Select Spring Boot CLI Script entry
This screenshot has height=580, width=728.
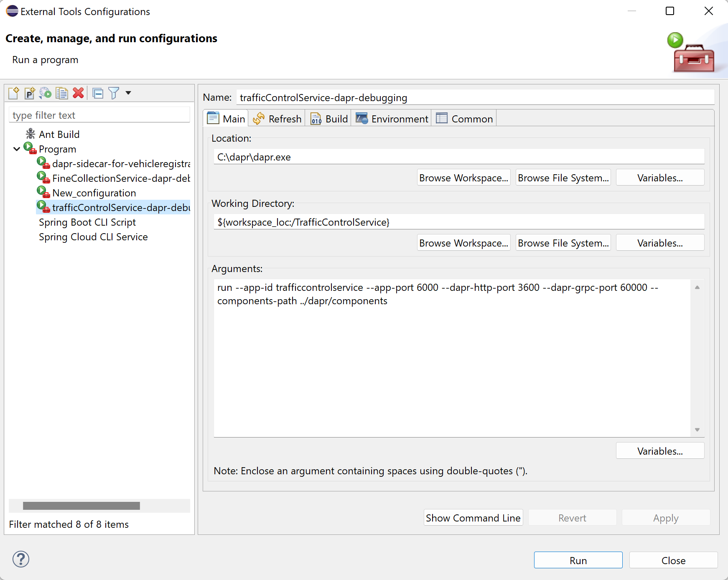87,222
